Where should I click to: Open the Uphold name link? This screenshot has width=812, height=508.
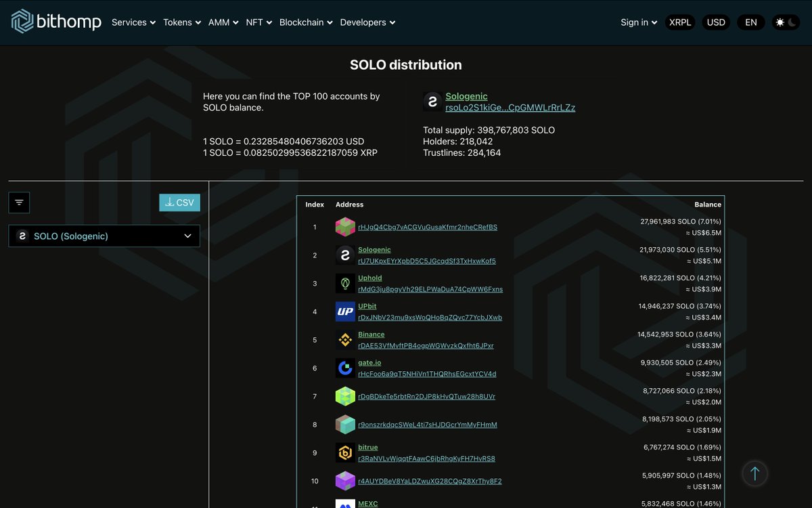pyautogui.click(x=370, y=278)
